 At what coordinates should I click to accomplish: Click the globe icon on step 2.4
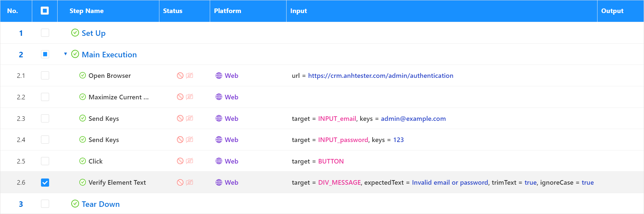(219, 139)
